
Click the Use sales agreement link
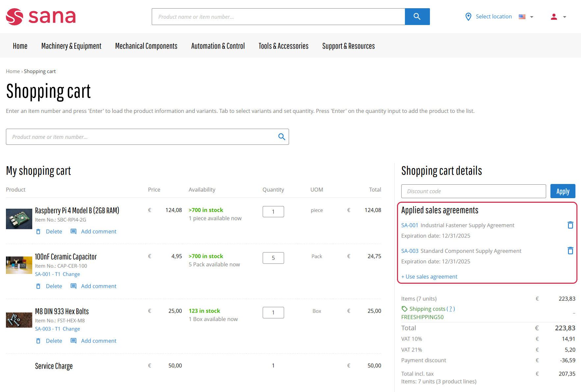[429, 276]
